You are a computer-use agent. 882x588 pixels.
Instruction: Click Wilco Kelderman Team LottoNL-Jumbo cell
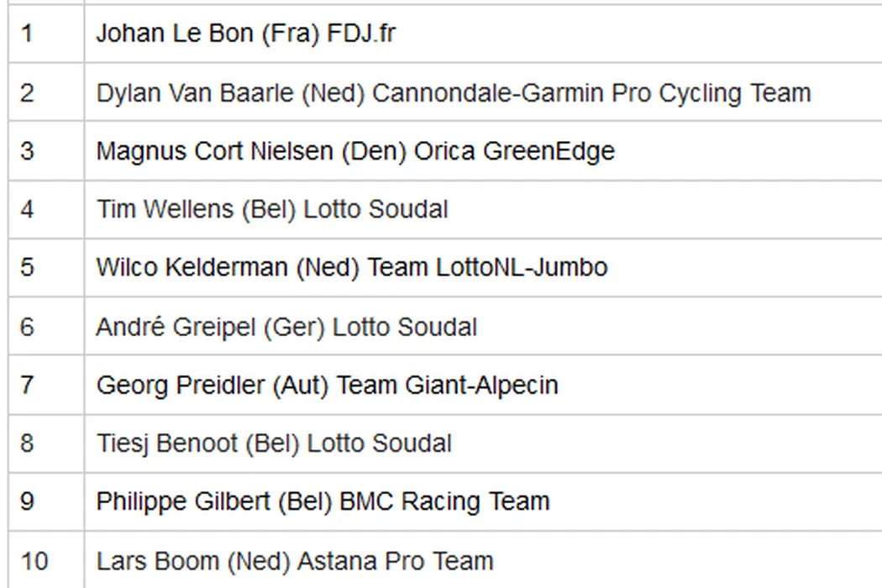(352, 268)
